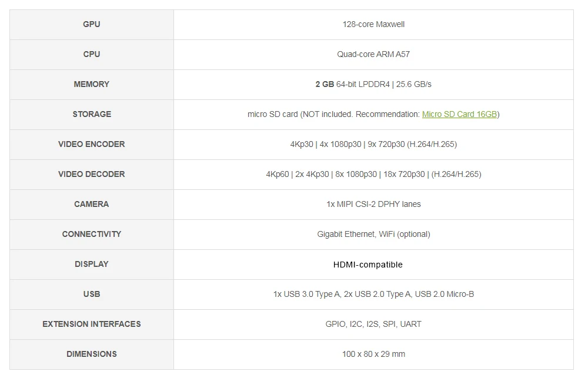The width and height of the screenshot is (588, 388).
Task: Click the STORAGE row label
Action: pyautogui.click(x=92, y=114)
